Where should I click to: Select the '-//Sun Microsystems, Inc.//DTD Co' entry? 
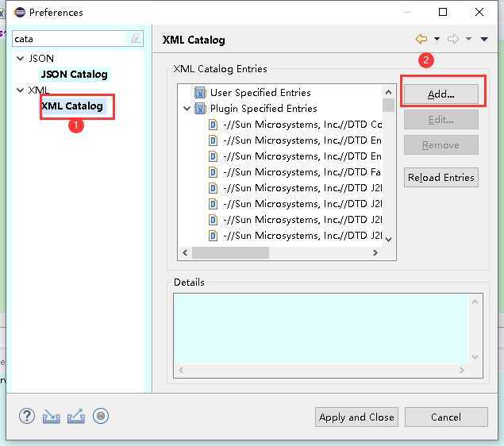click(295, 125)
